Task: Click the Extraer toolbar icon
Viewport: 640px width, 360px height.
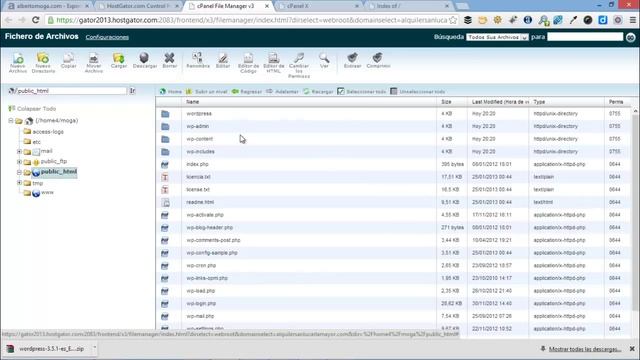Action: point(353,60)
